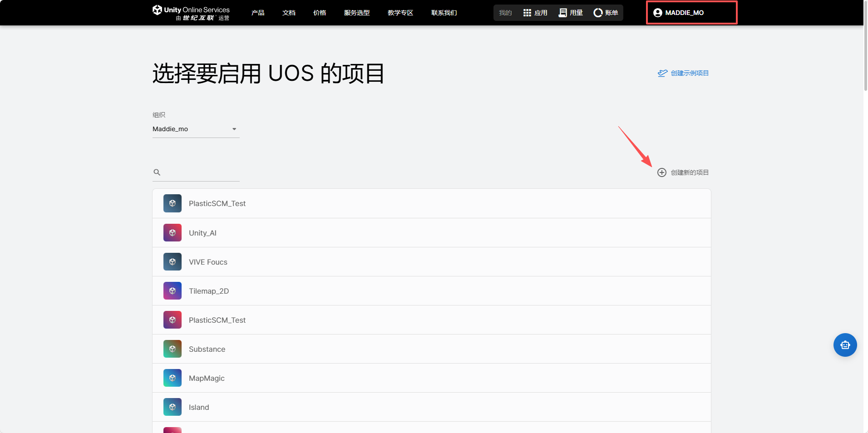
Task: Click the Unity Online Services logo
Action: point(191,13)
